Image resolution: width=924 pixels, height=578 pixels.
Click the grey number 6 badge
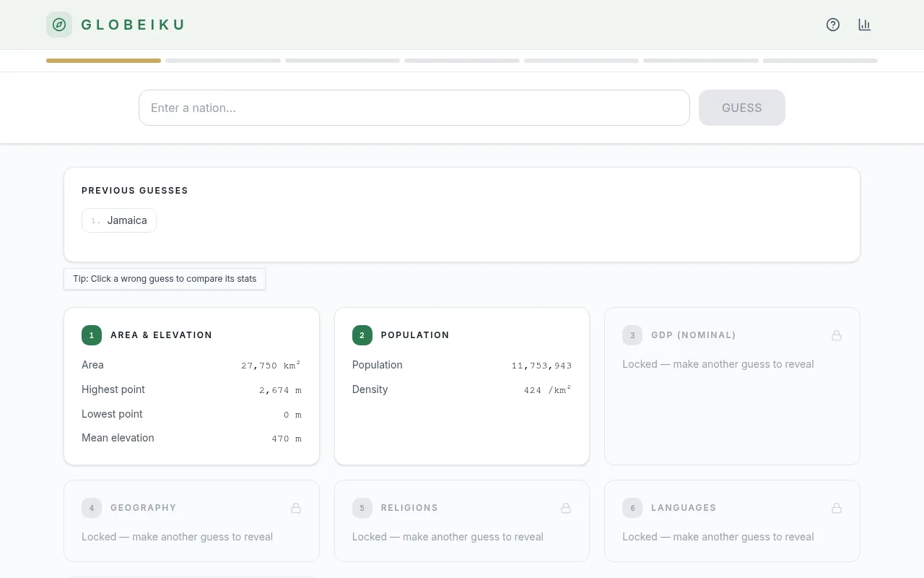pyautogui.click(x=632, y=508)
